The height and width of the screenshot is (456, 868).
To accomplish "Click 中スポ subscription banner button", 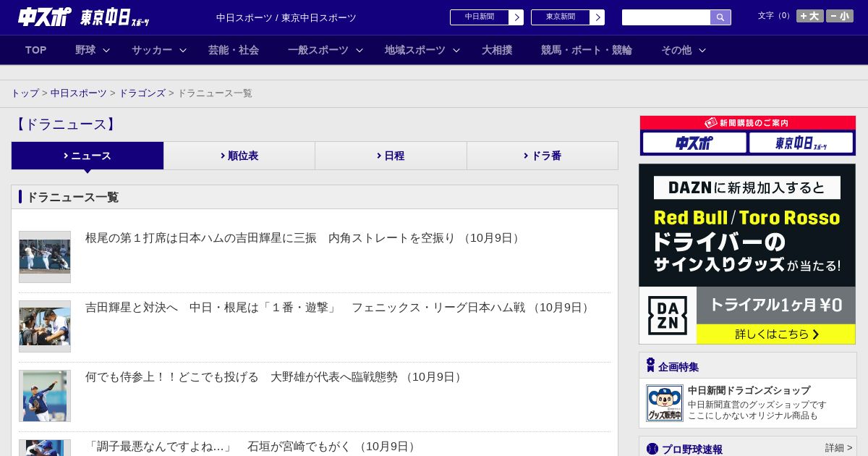I will [x=694, y=143].
